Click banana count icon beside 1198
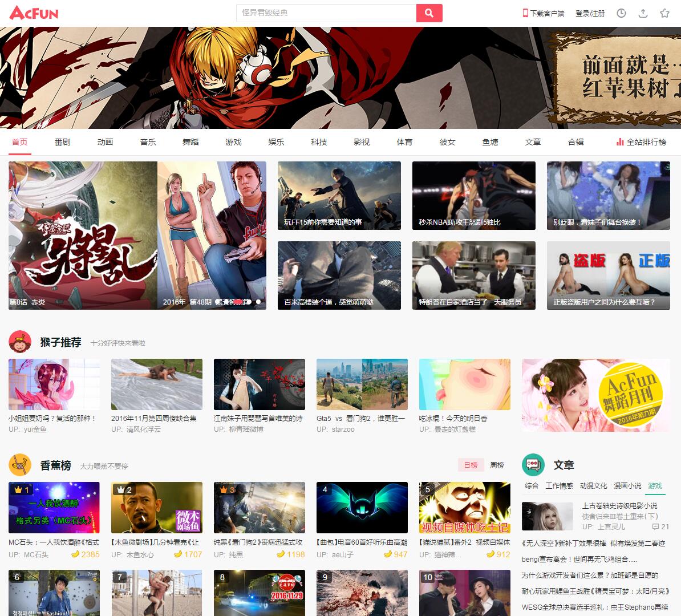Viewport: 681px width, 616px height. (x=281, y=554)
